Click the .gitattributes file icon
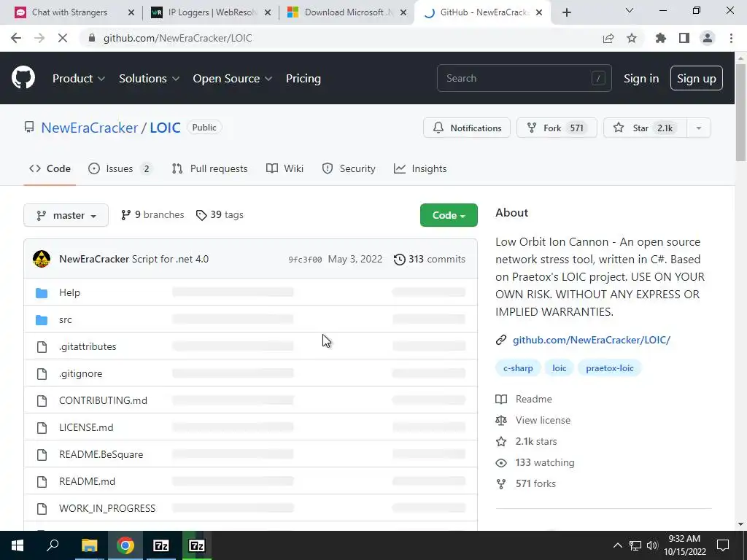 click(42, 346)
